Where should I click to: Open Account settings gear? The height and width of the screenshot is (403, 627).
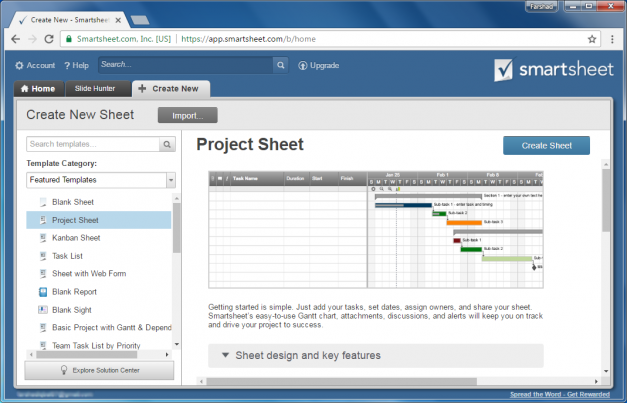(x=19, y=65)
